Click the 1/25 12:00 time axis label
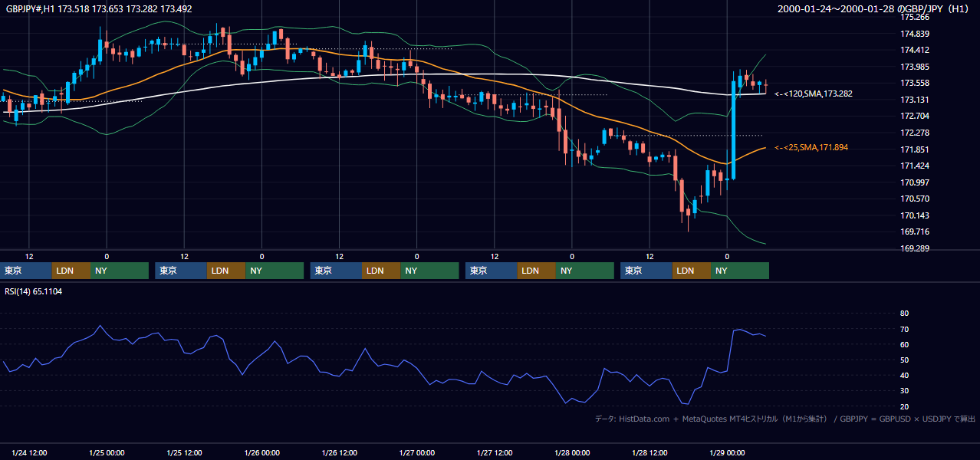The height and width of the screenshot is (460, 980). 184,453
